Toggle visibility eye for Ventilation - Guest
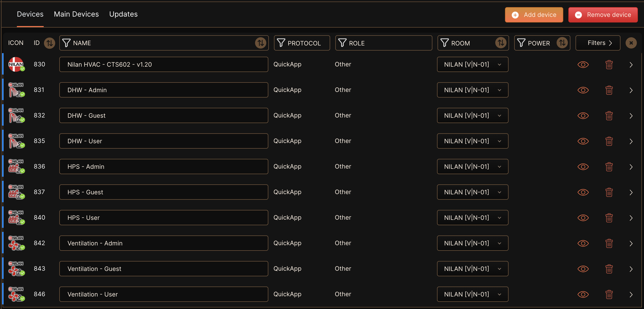Screen dimensions: 644x309 (583, 269)
